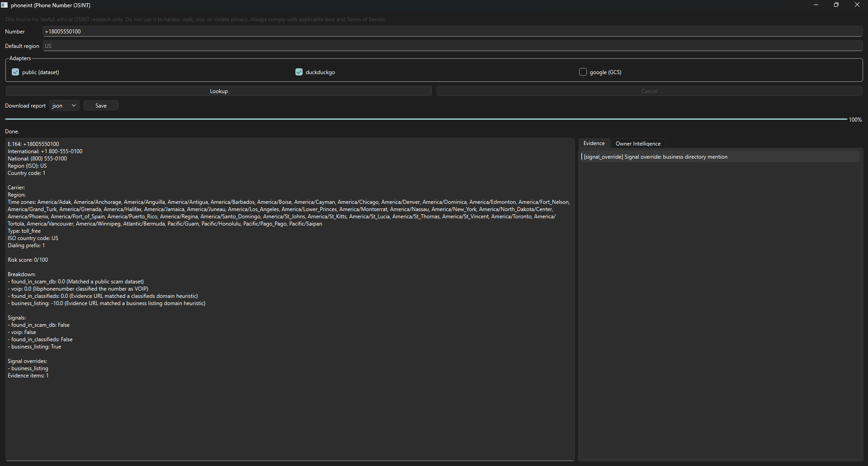868x466 pixels.
Task: Focus the Number input field
Action: click(452, 31)
